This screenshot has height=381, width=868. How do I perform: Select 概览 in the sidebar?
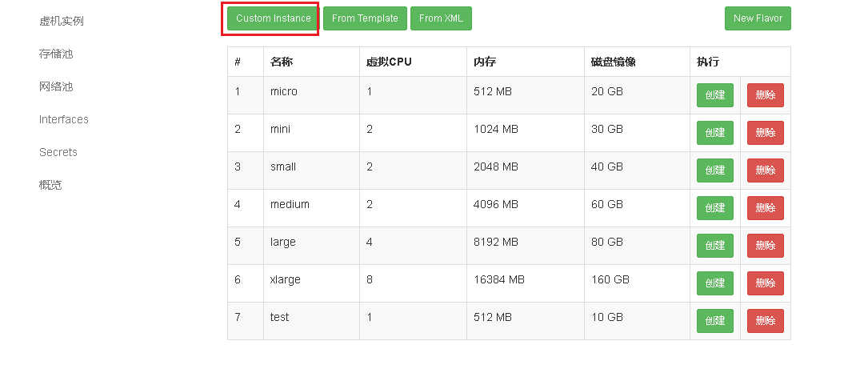click(50, 185)
